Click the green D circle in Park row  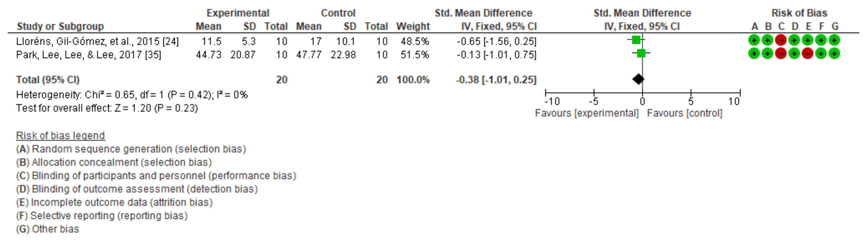tap(794, 53)
